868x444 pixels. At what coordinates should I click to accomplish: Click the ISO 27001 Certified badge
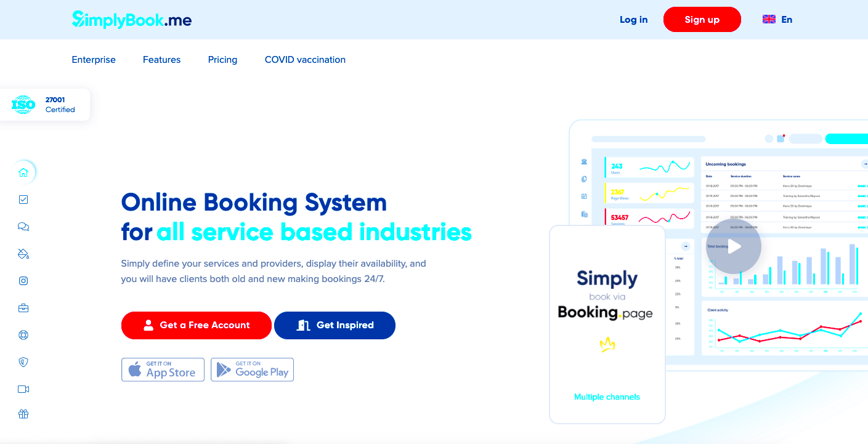click(44, 105)
